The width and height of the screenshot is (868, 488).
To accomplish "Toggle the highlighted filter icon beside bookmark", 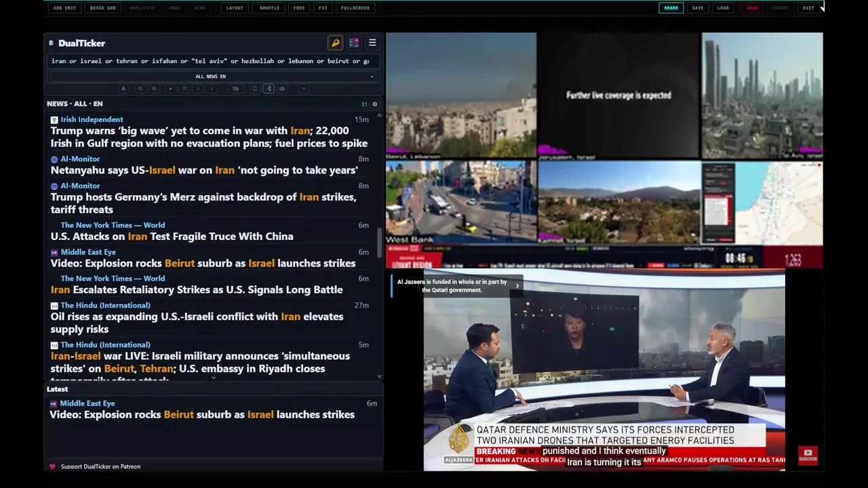I will pyautogui.click(x=269, y=89).
